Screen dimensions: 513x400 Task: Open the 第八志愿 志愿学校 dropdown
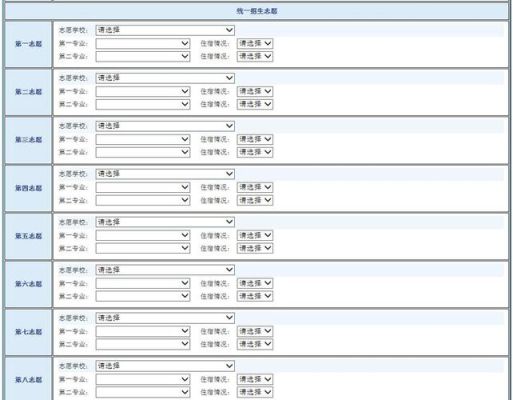165,366
